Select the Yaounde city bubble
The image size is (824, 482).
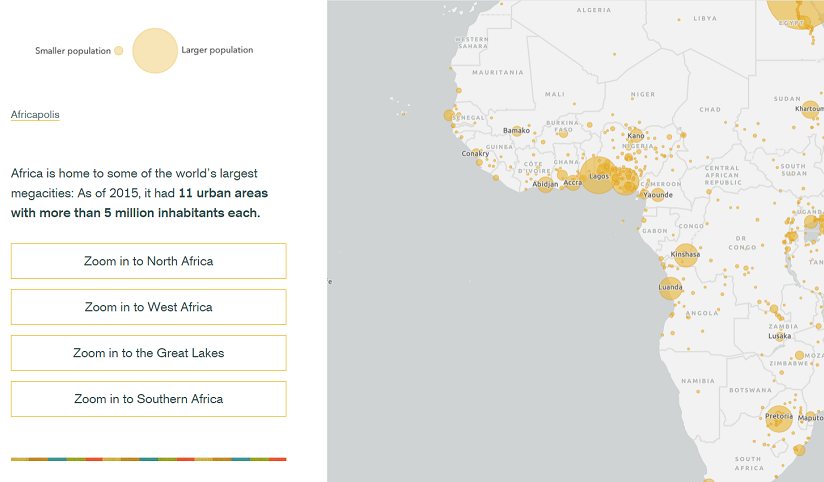coord(658,195)
